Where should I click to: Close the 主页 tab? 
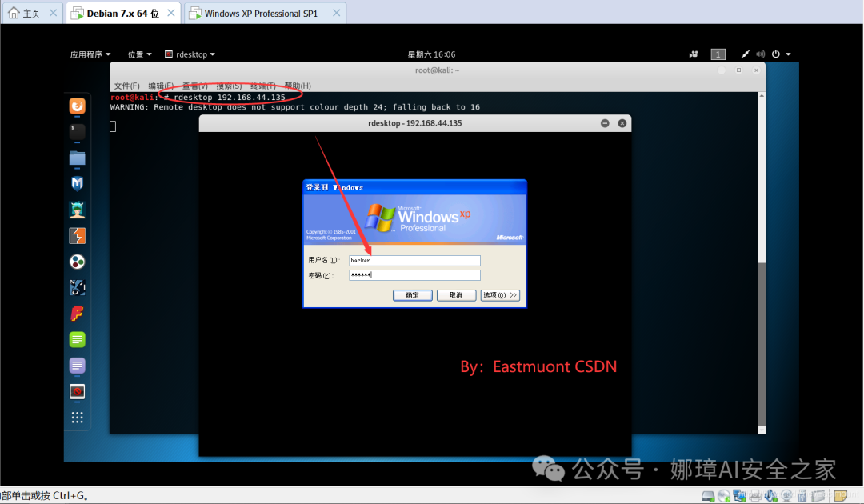(53, 13)
